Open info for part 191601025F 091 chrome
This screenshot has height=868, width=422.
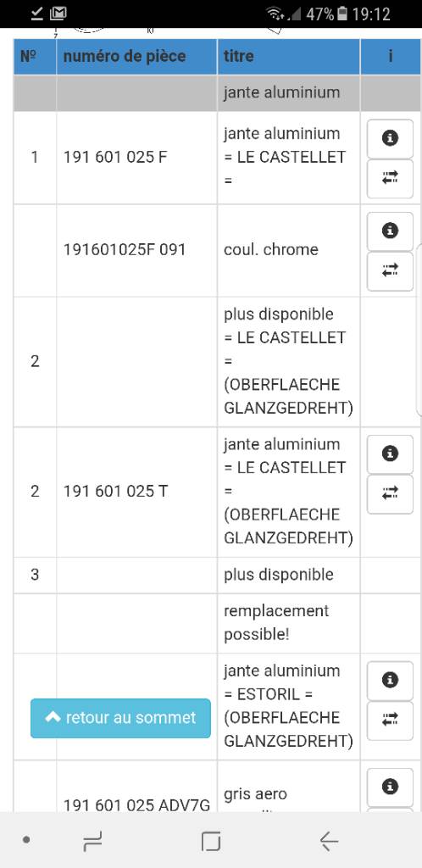coord(390,231)
